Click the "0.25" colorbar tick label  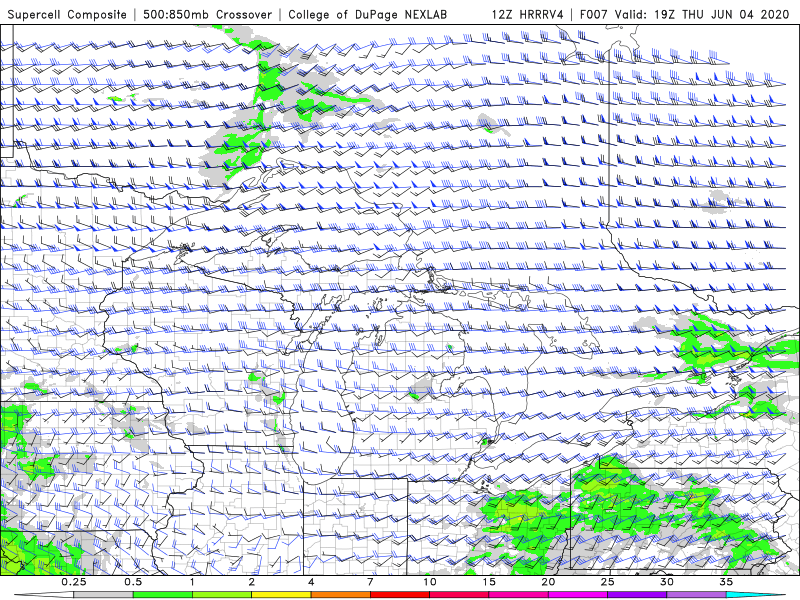[74, 582]
